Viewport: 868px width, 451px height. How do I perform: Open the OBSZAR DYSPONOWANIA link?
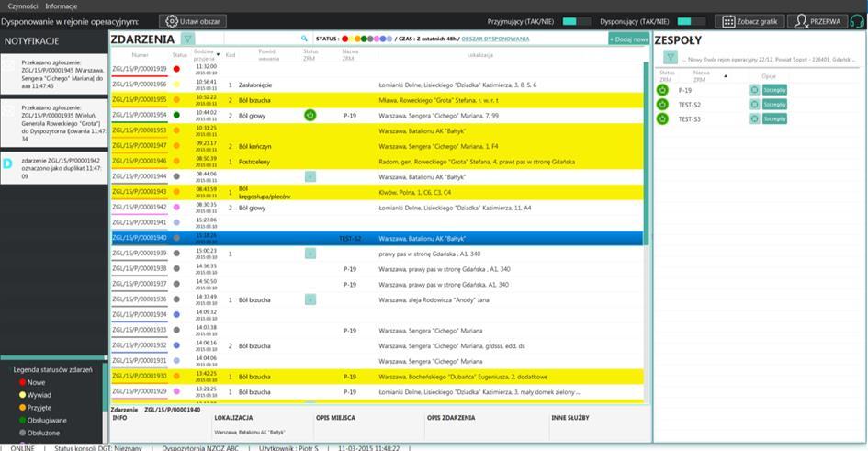(x=495, y=39)
